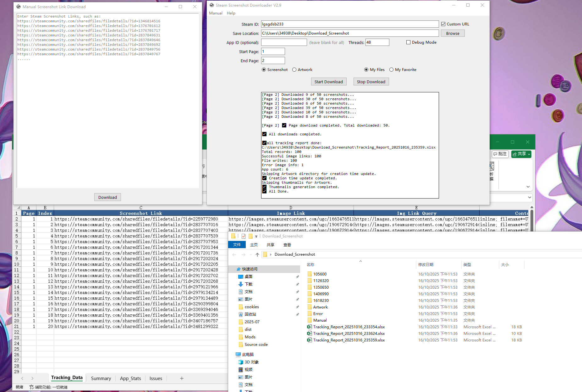Click the Browse button
Viewport: 582px width, 392px height.
click(453, 33)
